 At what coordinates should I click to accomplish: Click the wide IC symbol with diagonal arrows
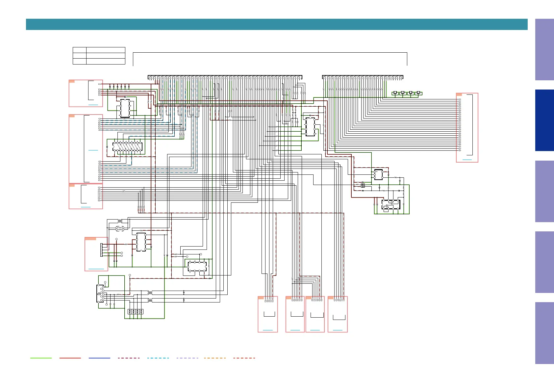[x=128, y=146]
